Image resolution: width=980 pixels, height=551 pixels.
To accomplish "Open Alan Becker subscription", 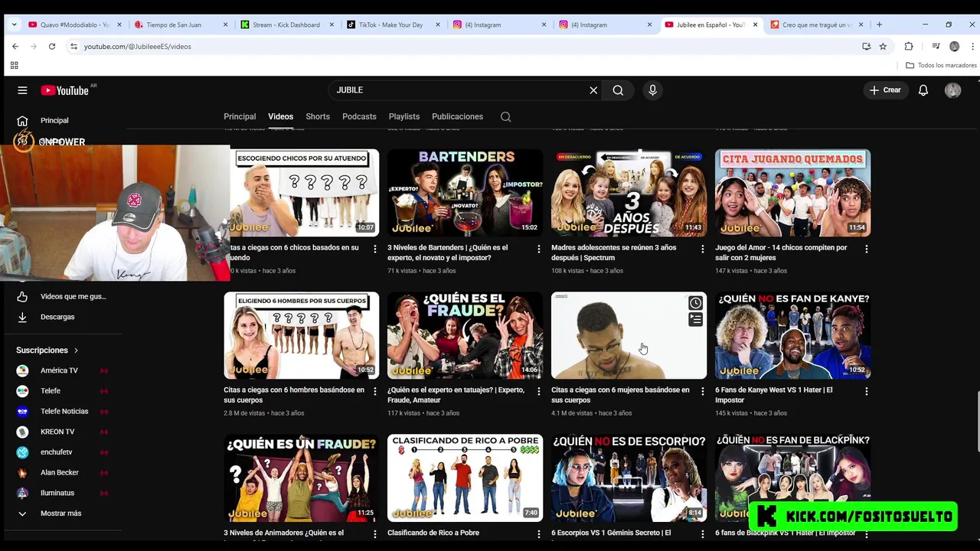I will coord(61,473).
